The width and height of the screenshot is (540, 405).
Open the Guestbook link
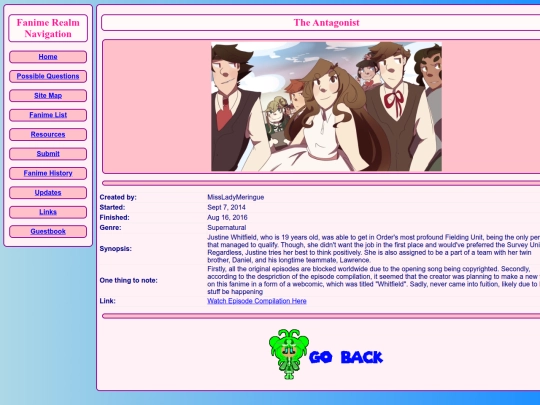coord(48,231)
